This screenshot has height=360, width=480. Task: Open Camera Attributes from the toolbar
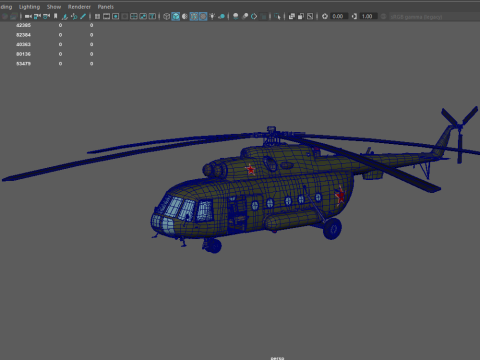(x=46, y=16)
